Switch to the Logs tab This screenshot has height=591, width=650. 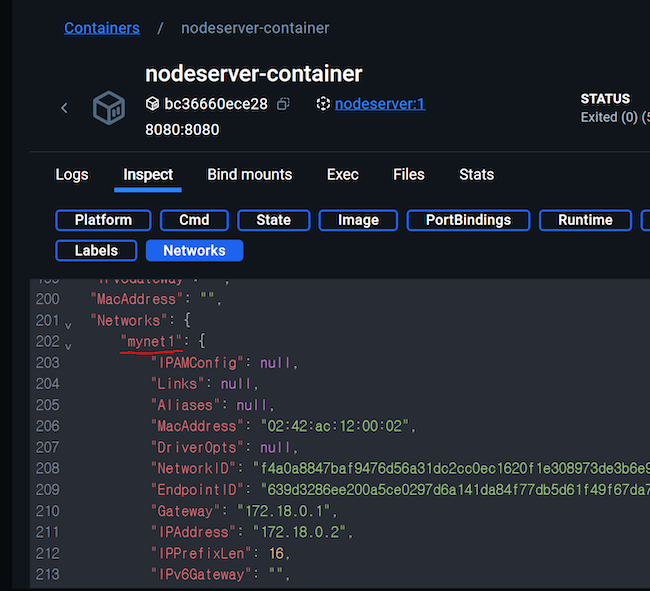tap(72, 174)
